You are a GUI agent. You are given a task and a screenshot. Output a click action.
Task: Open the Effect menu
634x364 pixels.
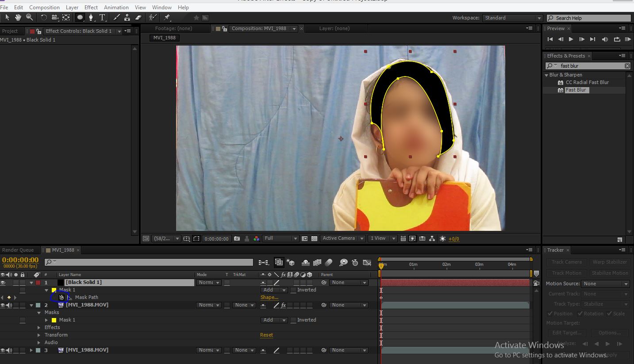[x=91, y=8]
